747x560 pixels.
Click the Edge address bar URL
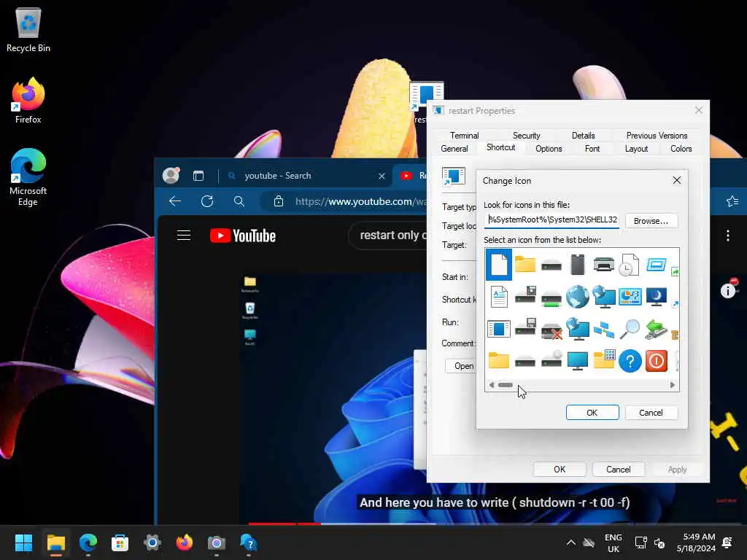360,201
